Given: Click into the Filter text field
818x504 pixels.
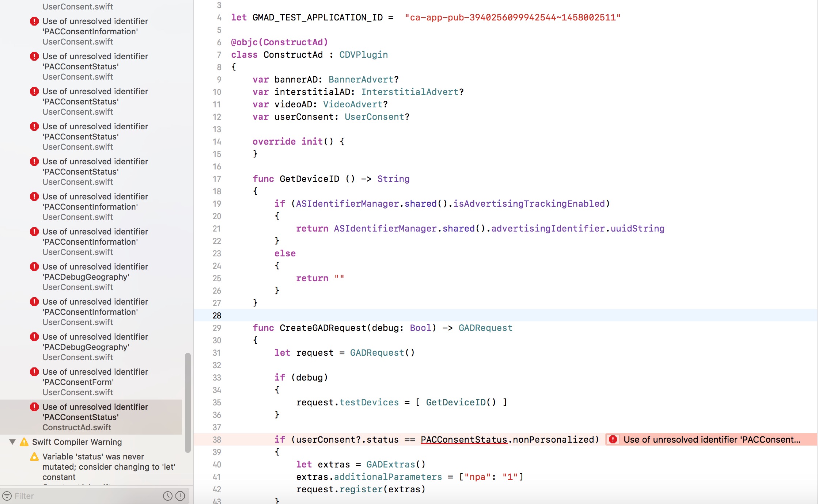Looking at the screenshot, I should coord(55,496).
